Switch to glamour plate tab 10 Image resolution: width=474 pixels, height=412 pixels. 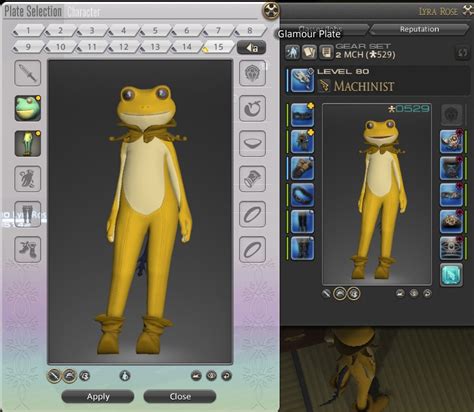pyautogui.click(x=60, y=47)
